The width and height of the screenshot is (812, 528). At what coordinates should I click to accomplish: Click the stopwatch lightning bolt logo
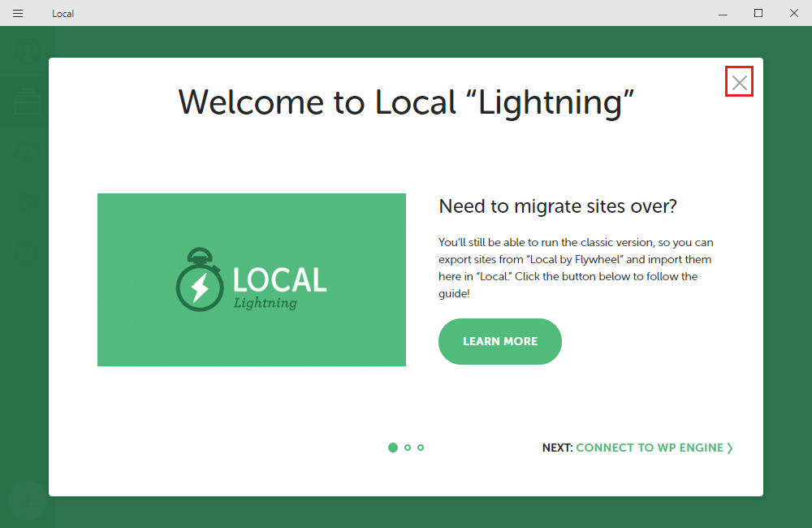[x=199, y=282]
